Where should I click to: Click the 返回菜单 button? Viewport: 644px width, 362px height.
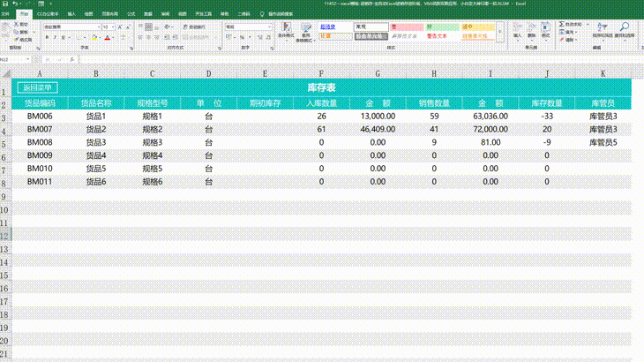point(37,87)
